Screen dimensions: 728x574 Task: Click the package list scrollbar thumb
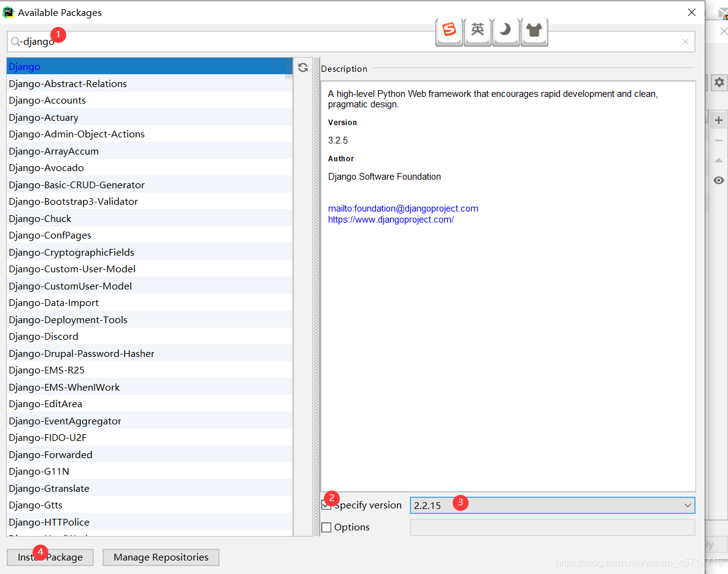tap(289, 69)
